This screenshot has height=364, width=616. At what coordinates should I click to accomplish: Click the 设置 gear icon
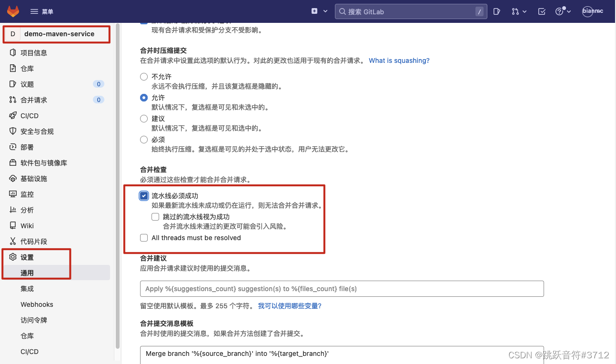[13, 257]
